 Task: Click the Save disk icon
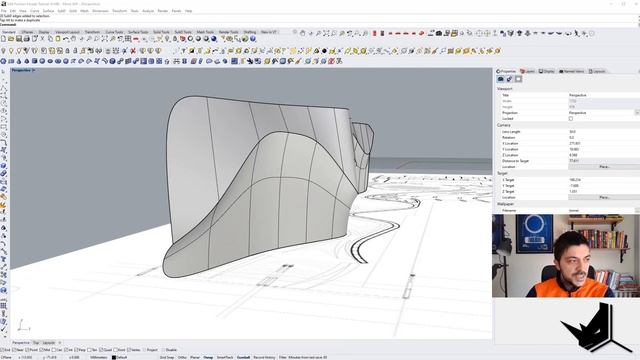pos(19,39)
